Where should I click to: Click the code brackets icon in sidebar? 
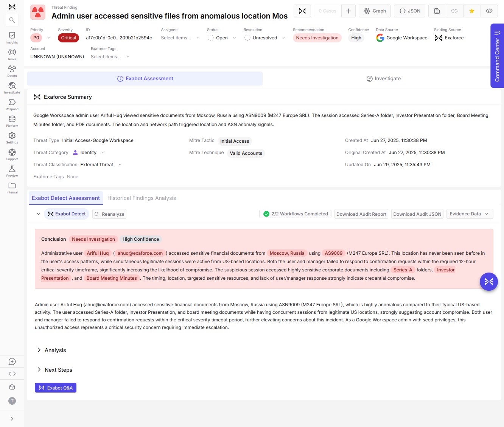coord(12,374)
